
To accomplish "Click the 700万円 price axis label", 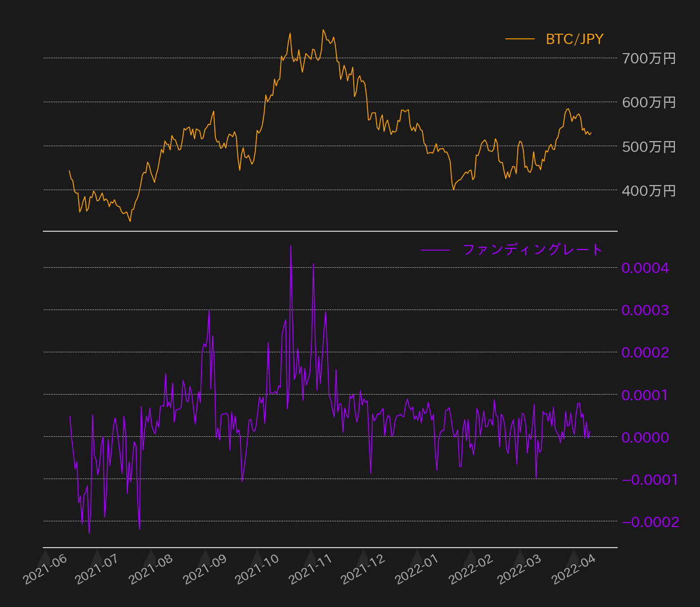I will pos(649,58).
